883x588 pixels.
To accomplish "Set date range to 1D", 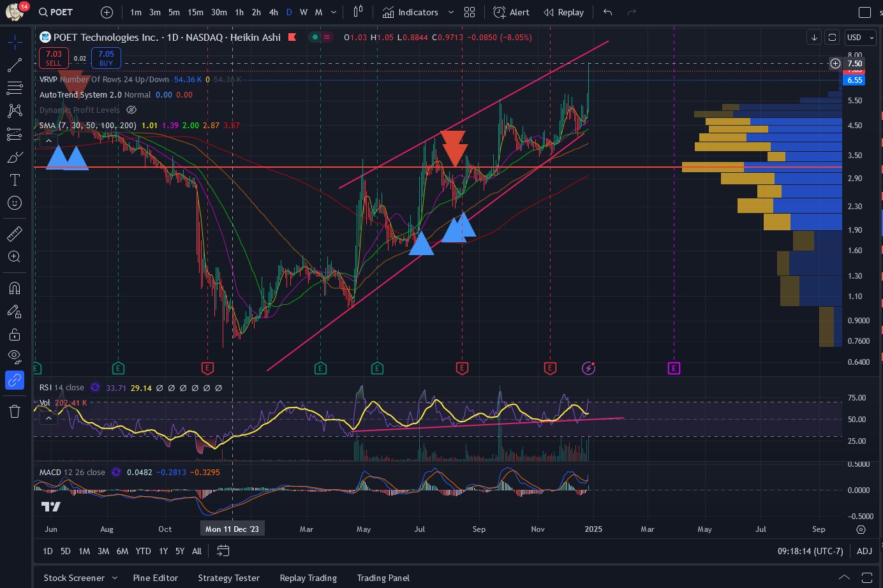I will click(48, 551).
